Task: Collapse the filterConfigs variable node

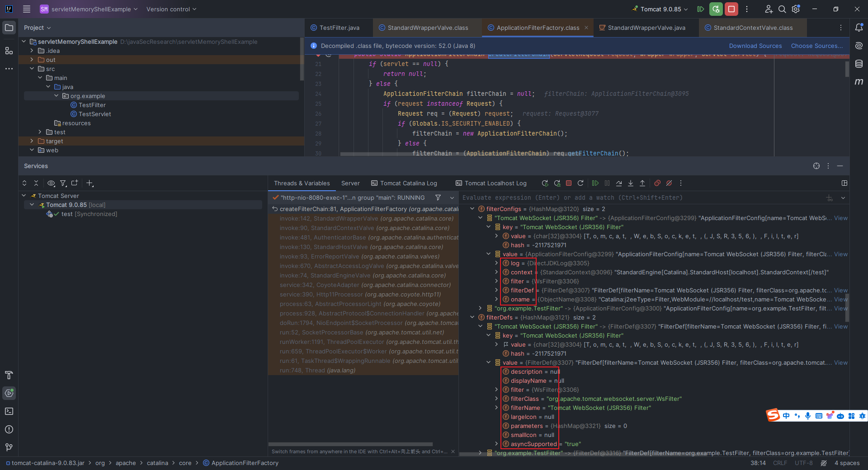Action: click(x=472, y=209)
